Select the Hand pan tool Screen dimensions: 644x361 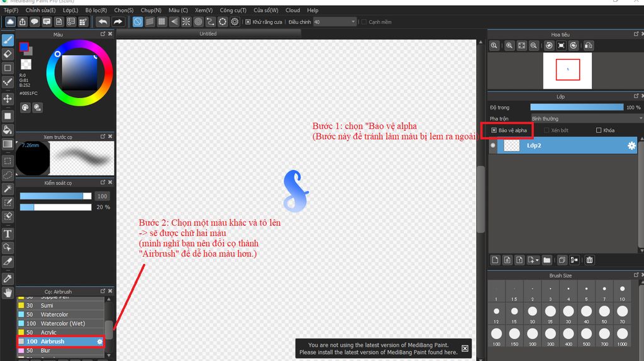[8, 292]
